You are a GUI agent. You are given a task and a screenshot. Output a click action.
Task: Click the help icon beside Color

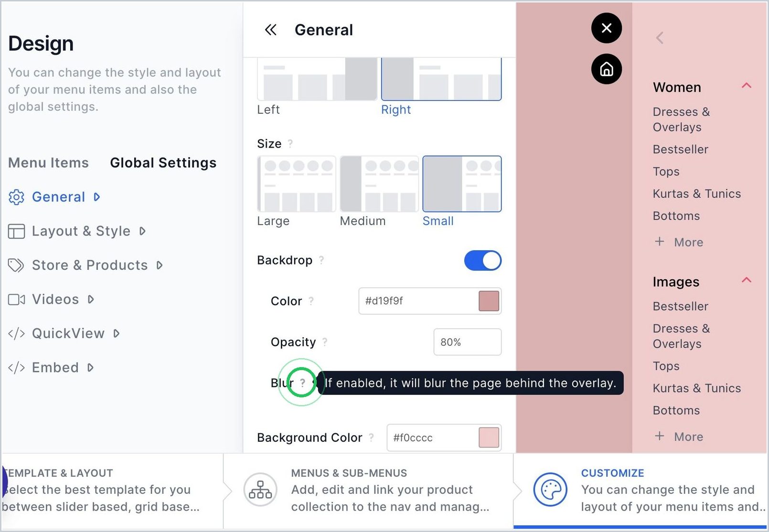(311, 301)
